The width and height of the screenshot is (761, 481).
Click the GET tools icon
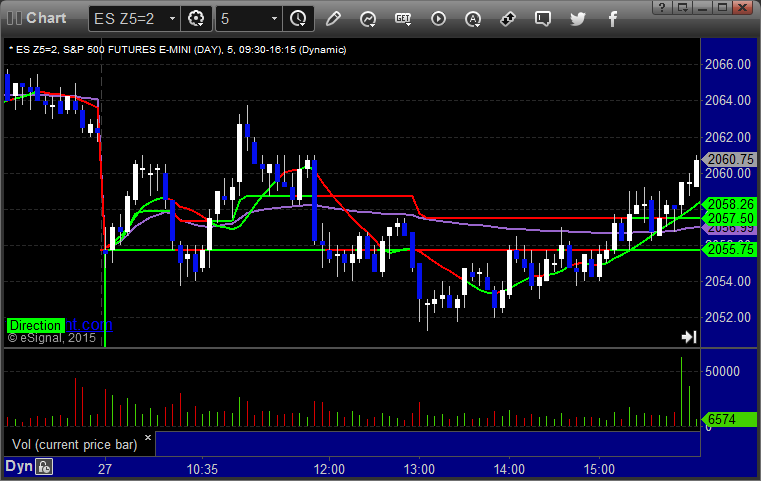(x=403, y=19)
